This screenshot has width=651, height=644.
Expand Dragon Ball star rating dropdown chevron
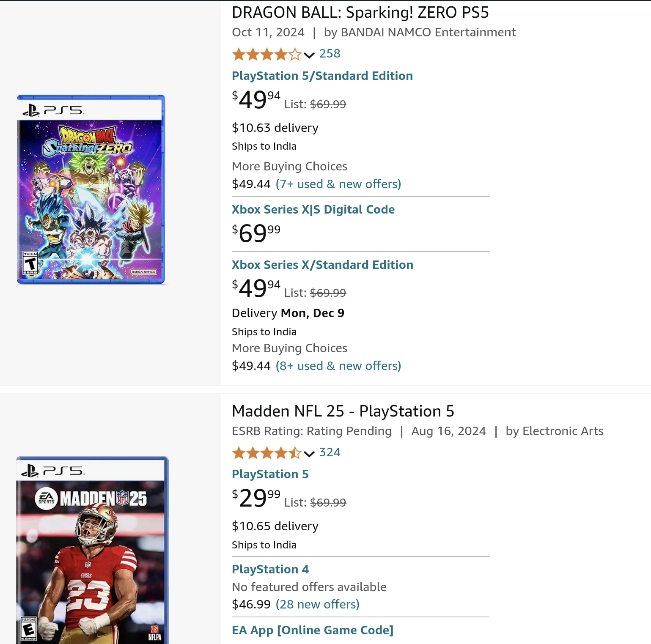[x=309, y=55]
